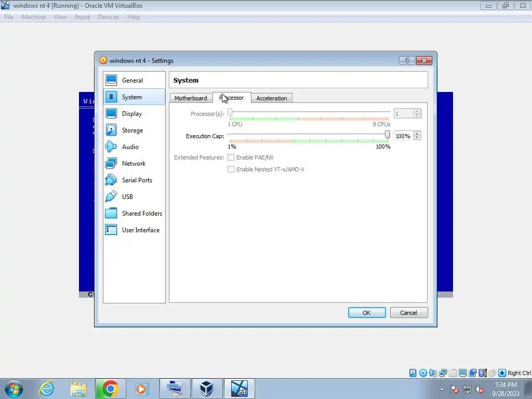
Task: Open the File menu
Action: click(9, 17)
